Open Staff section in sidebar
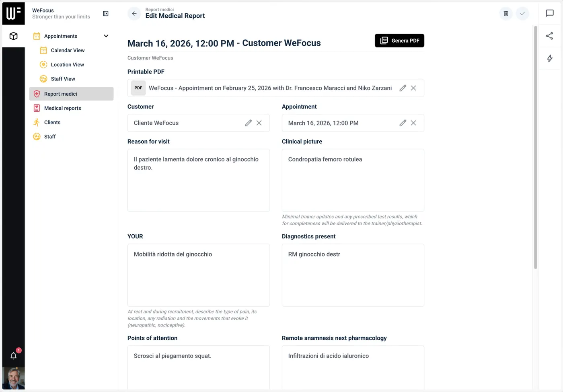563x392 pixels. pos(50,137)
